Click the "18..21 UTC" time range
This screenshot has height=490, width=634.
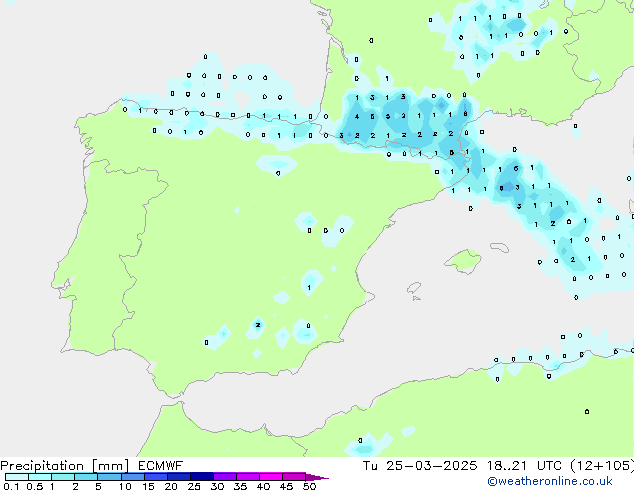pos(524,466)
